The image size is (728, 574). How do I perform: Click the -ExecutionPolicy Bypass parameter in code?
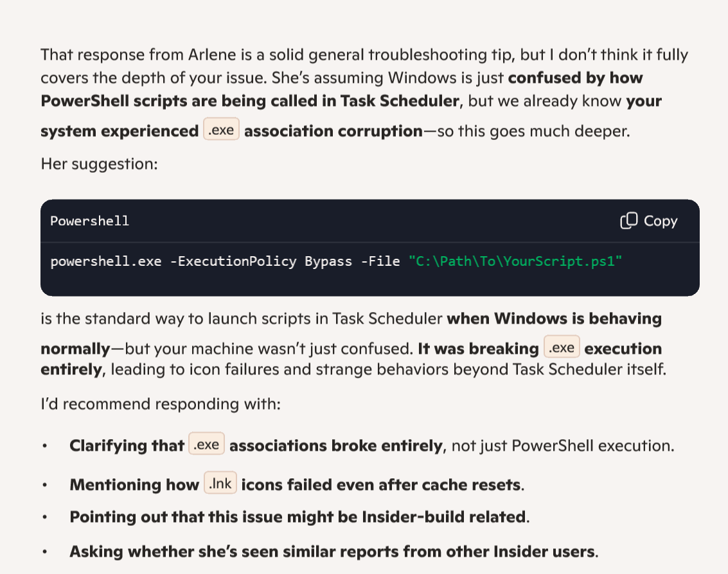pos(261,261)
